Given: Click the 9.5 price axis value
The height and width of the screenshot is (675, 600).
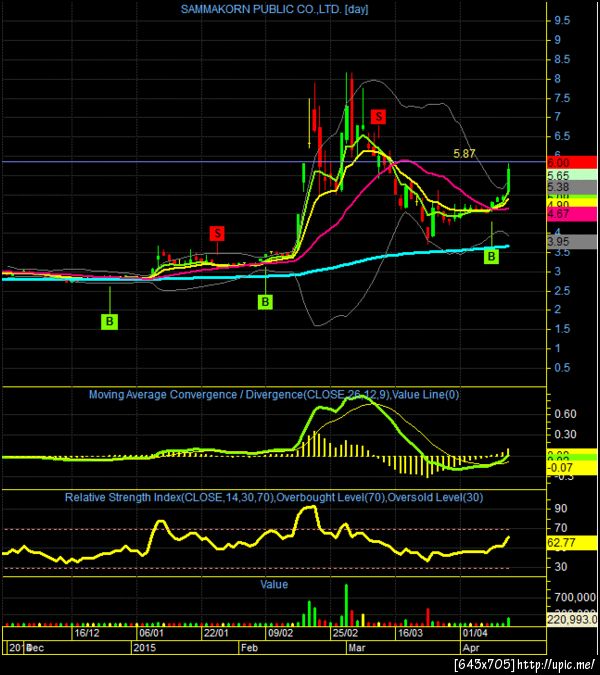Looking at the screenshot, I should click(x=562, y=20).
